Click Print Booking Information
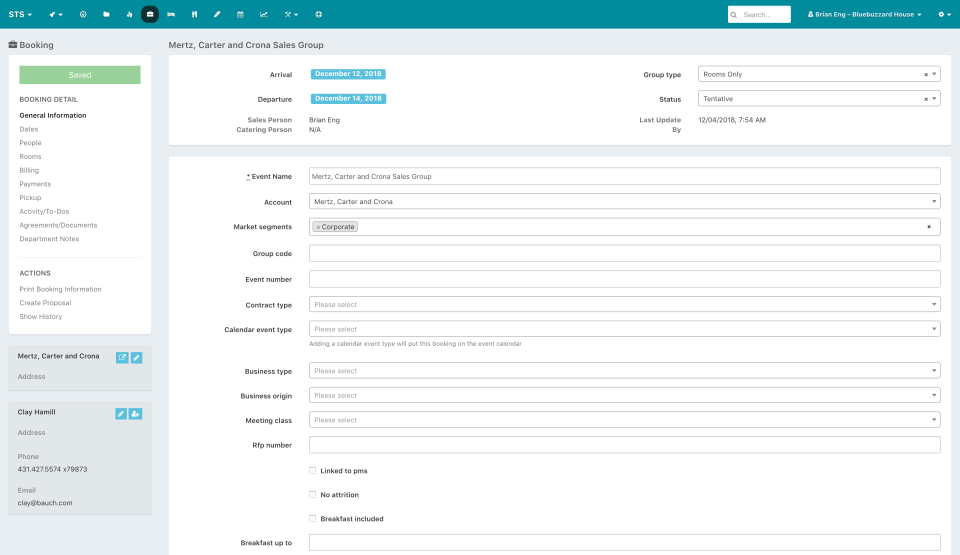The image size is (960, 555). pos(60,289)
